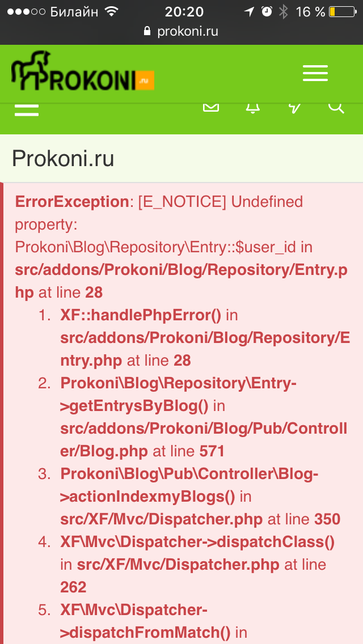Tap the padlock icon in address bar
The image size is (363, 644).
[x=147, y=31]
